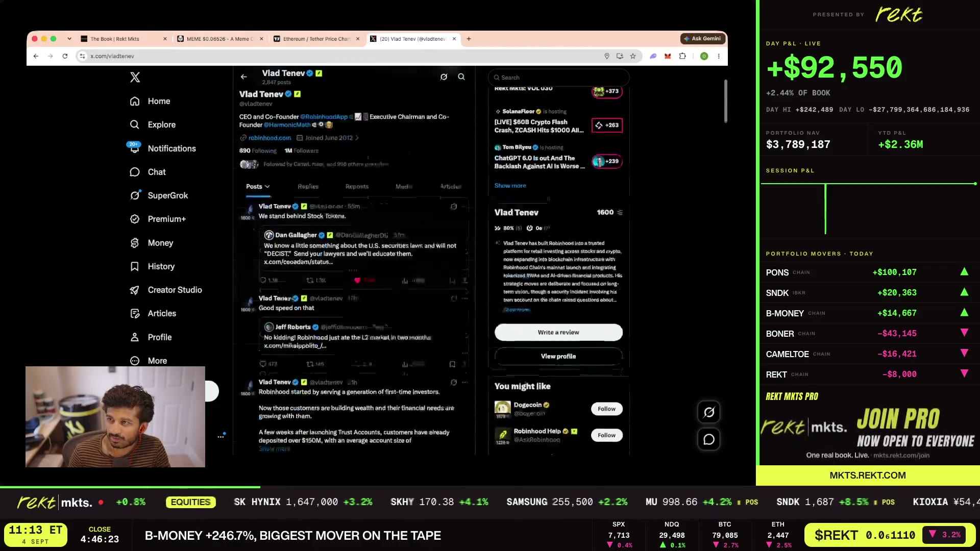Open Chrome tab search chevron
This screenshot has height=551, width=980.
[69, 39]
